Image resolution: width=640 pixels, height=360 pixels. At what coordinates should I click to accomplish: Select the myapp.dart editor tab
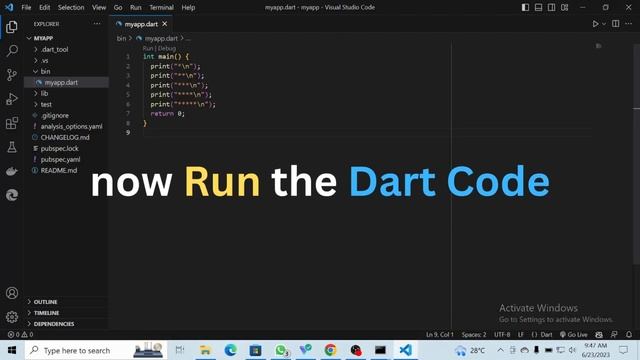tap(141, 24)
